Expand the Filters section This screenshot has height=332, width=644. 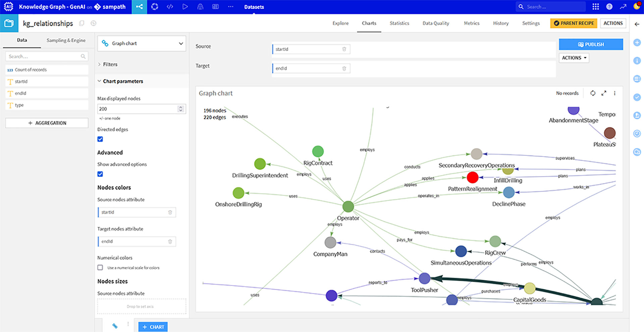coord(110,64)
